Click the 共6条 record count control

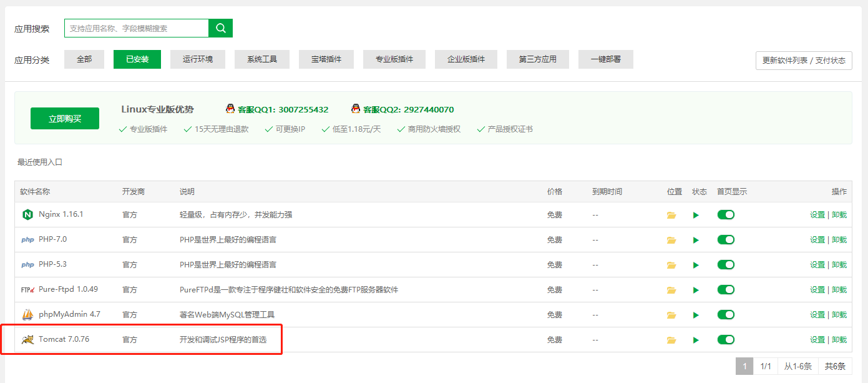pyautogui.click(x=836, y=366)
